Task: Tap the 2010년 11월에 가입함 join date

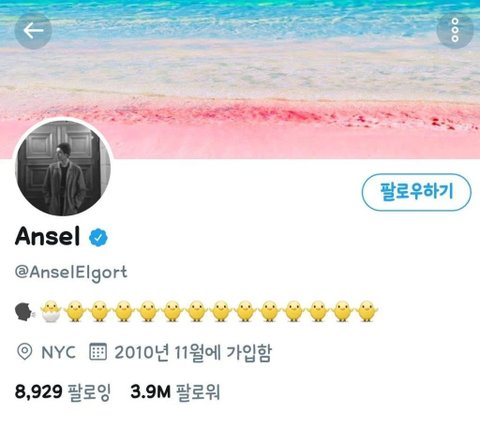Action: [193, 352]
